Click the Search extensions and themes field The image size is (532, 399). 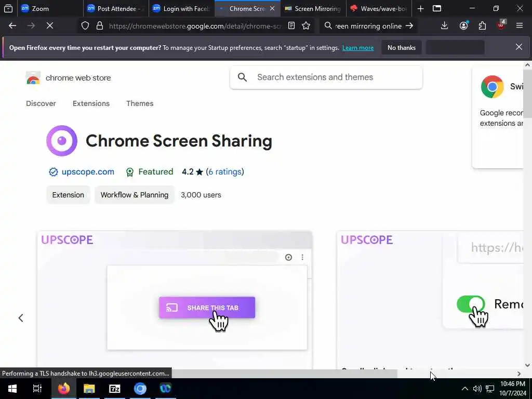pos(326,77)
